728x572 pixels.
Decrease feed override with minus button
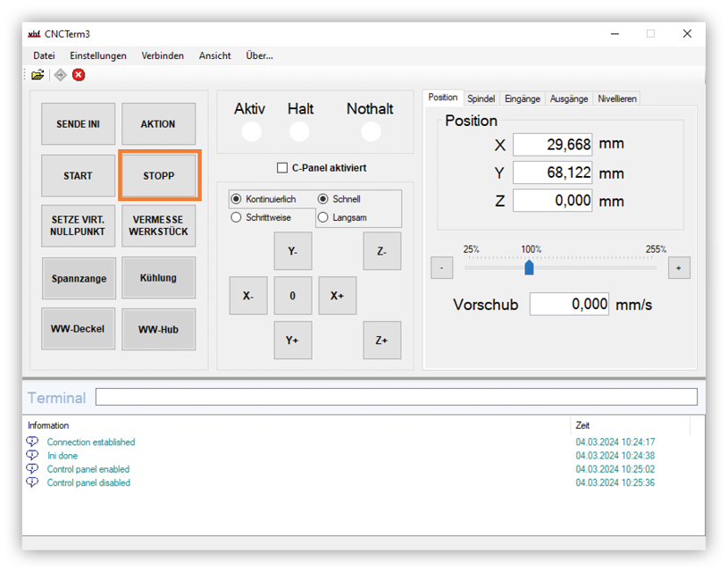(441, 267)
